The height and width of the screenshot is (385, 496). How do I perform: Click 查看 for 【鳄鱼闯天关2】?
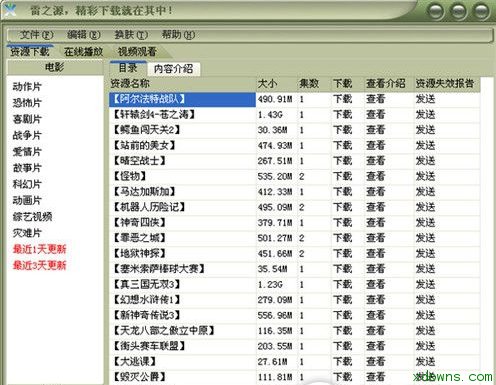pyautogui.click(x=375, y=130)
